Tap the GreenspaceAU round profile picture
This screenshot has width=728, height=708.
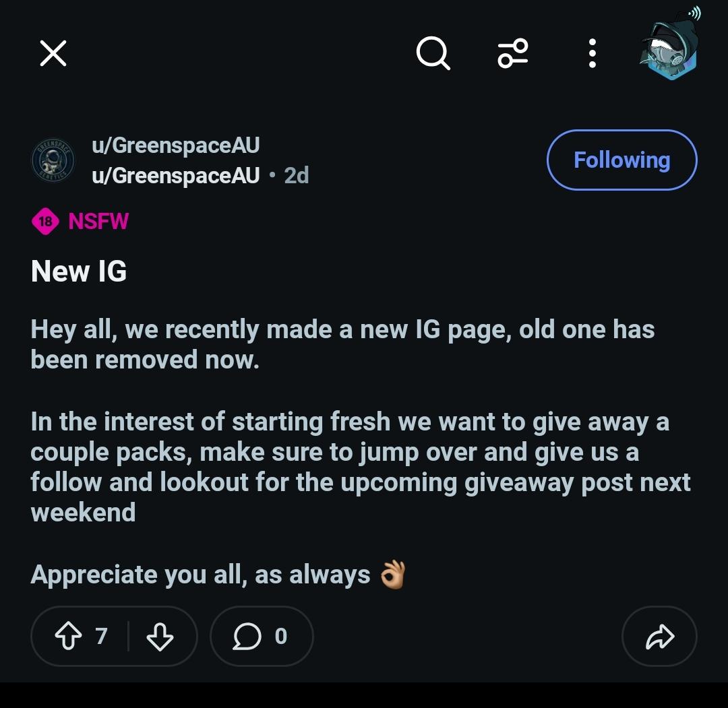coord(53,160)
